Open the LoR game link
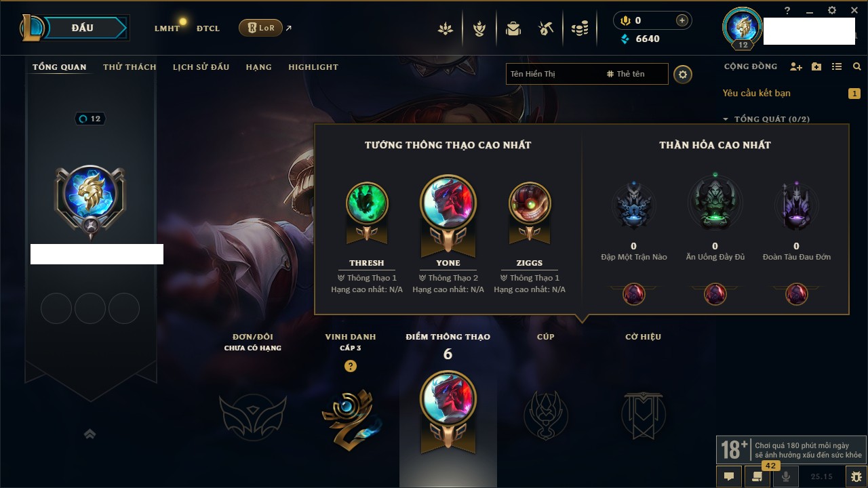This screenshot has height=488, width=868. pos(260,28)
